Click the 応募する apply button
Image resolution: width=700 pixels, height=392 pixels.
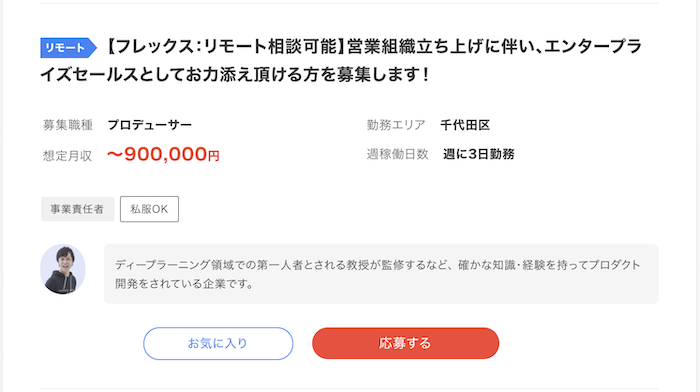405,343
